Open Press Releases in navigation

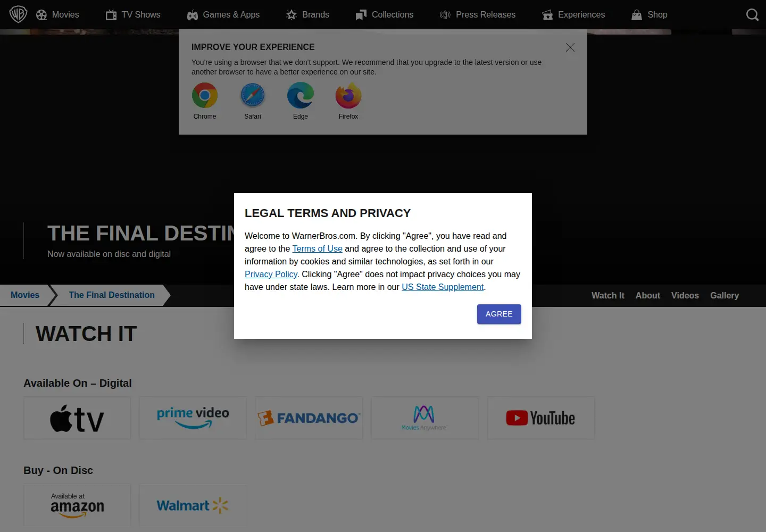point(478,14)
